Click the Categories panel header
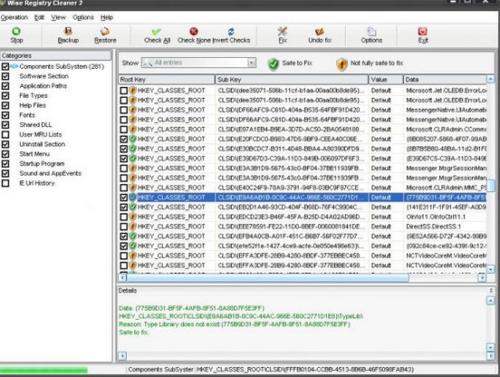 56,55
